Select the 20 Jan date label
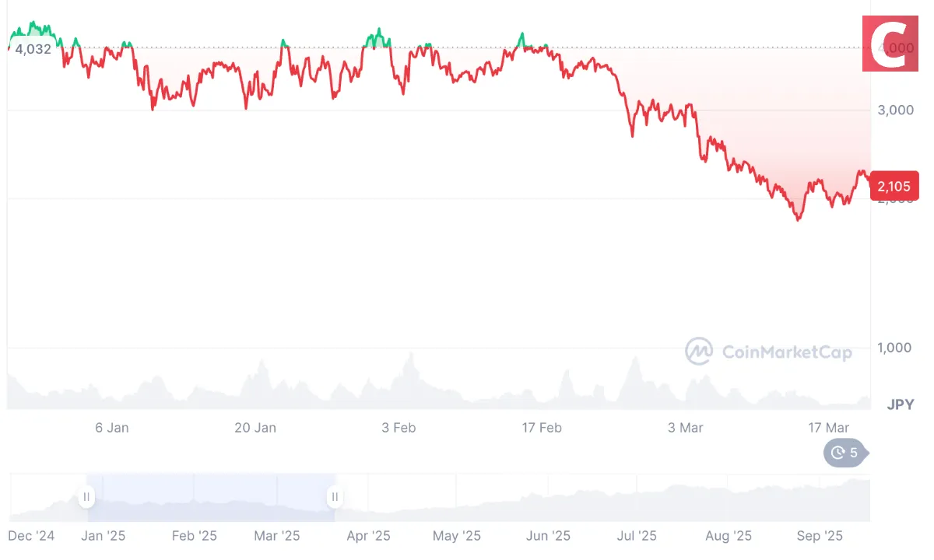 click(255, 427)
